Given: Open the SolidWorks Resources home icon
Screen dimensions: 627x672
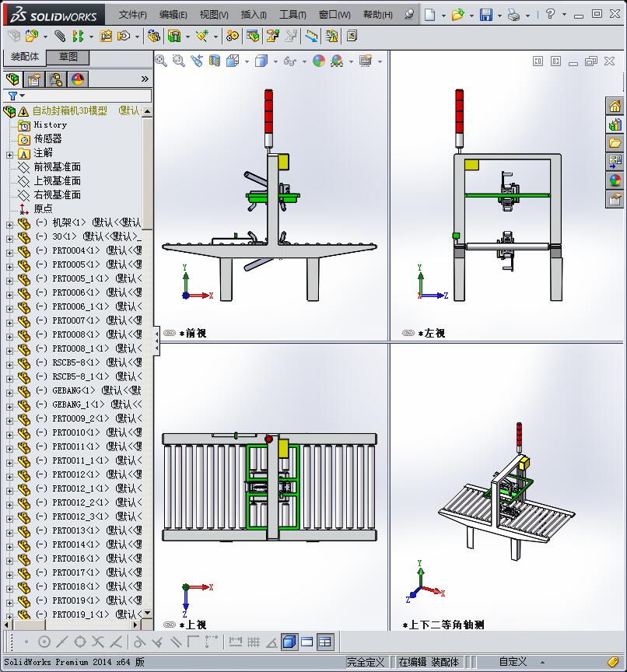Looking at the screenshot, I should coord(615,106).
